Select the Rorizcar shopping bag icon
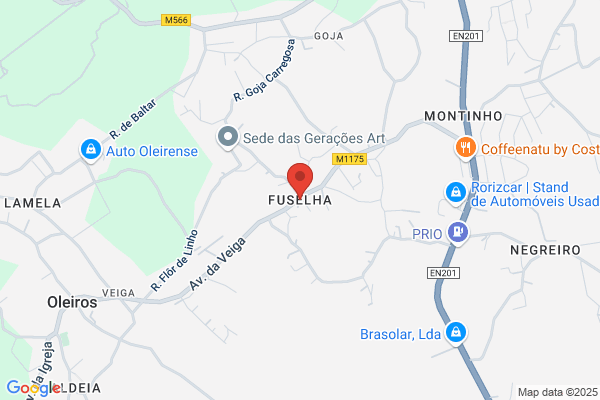 456,193
